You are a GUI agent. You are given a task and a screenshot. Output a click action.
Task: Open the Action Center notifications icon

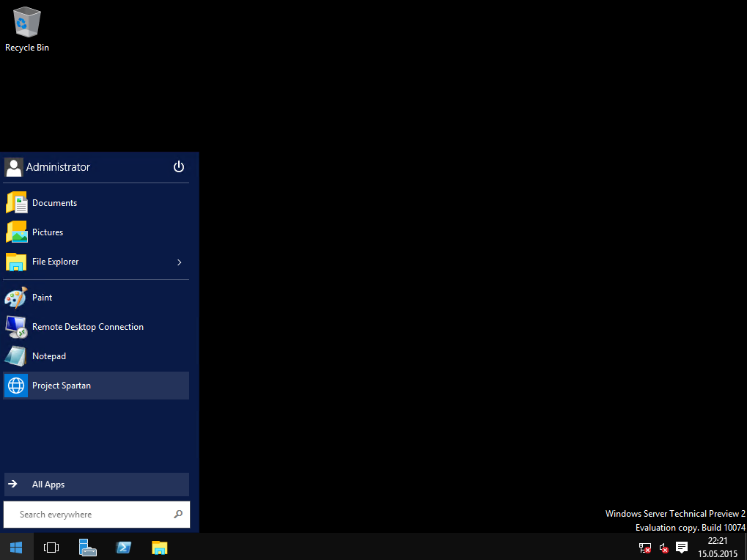pos(682,548)
